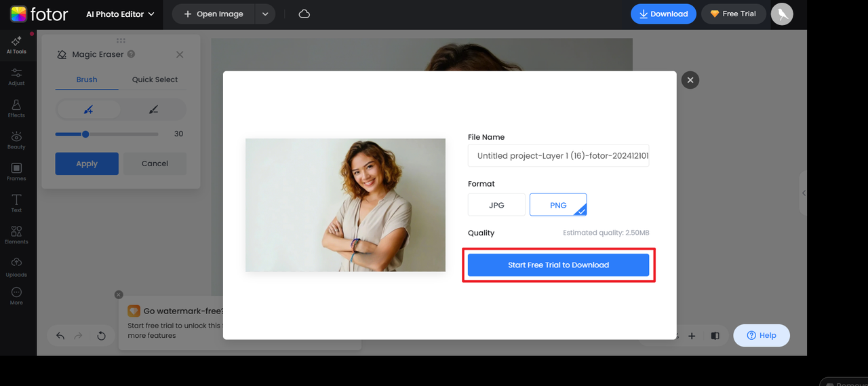Expand the right side panel arrow
The height and width of the screenshot is (386, 868).
click(804, 193)
